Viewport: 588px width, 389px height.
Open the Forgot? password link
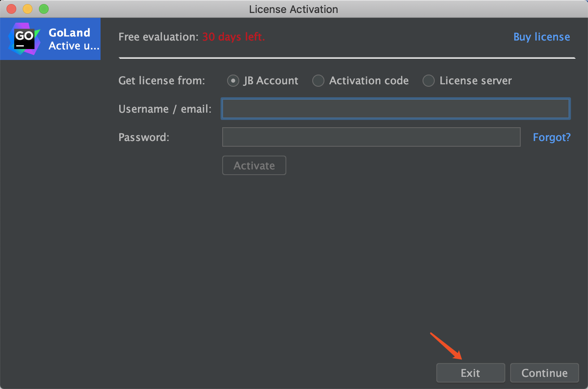pos(552,137)
